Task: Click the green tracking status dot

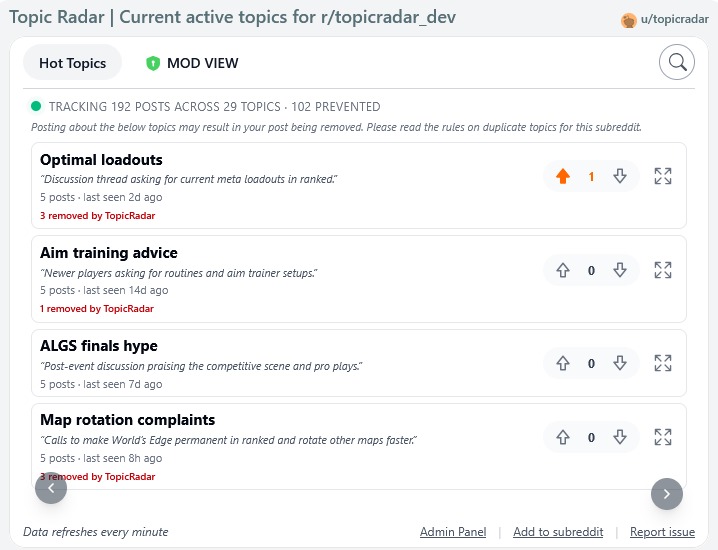Action: (36, 106)
